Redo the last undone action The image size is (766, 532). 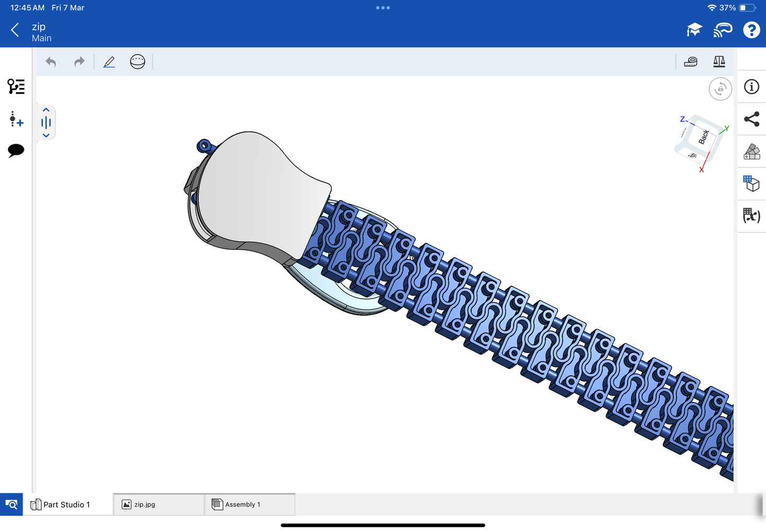(79, 62)
